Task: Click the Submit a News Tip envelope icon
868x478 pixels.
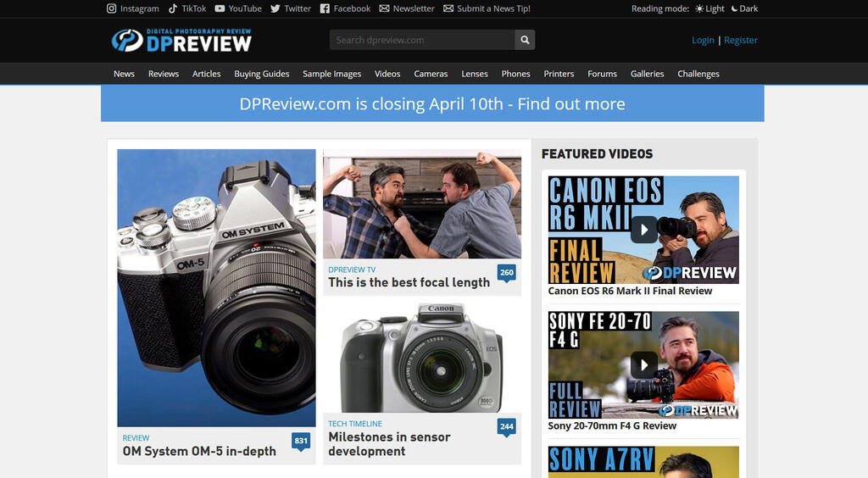Action: [448, 8]
